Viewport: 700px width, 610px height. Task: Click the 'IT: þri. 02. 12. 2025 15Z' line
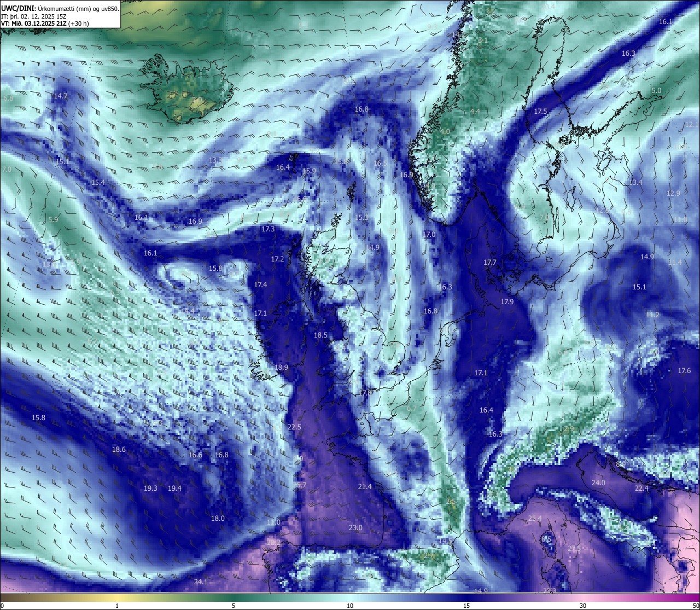[34, 16]
